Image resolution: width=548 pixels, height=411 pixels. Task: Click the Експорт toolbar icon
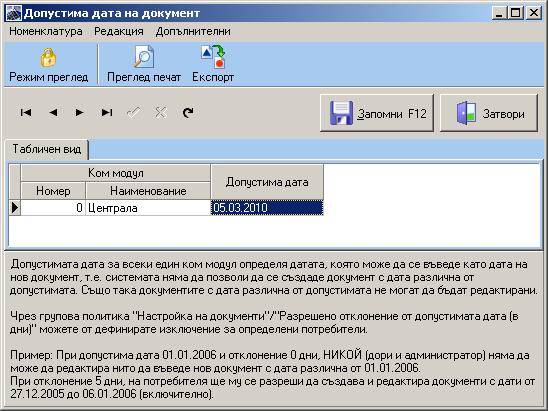tap(213, 57)
